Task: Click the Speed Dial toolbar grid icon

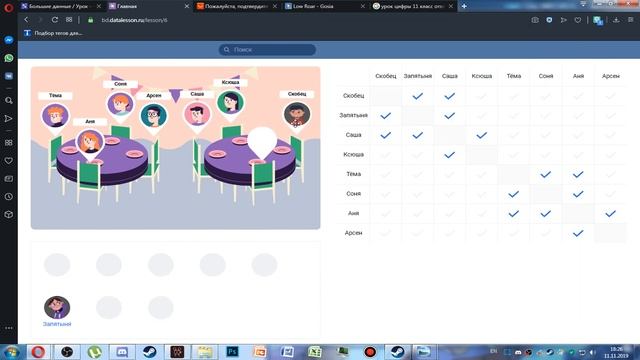Action: point(69,20)
